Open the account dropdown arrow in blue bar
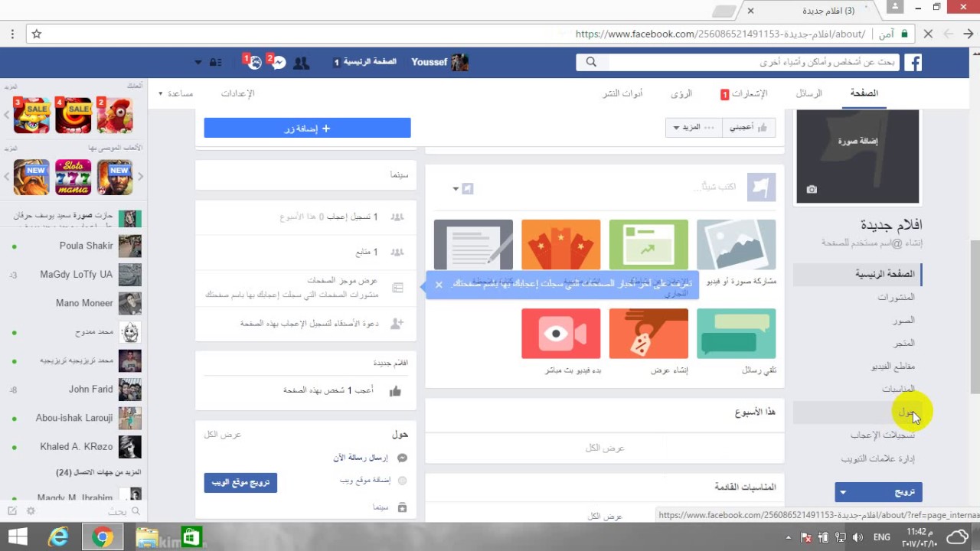Image resolution: width=980 pixels, height=551 pixels. point(198,63)
